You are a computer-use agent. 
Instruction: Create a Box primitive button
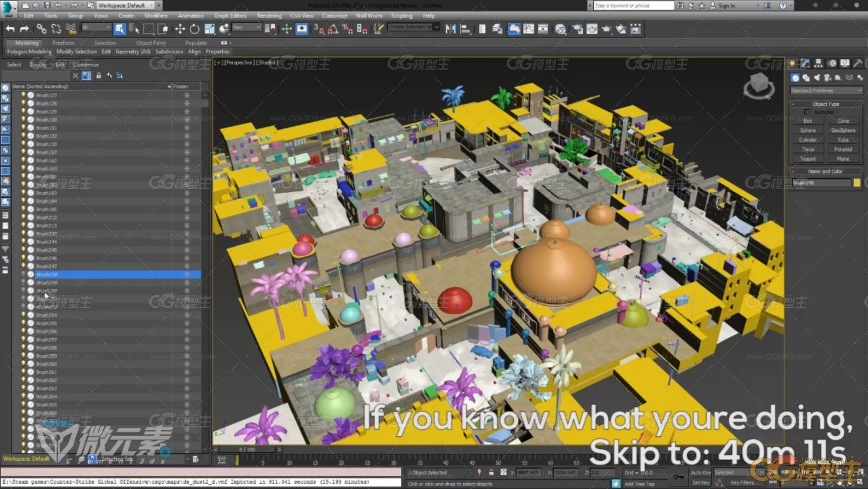pyautogui.click(x=808, y=121)
